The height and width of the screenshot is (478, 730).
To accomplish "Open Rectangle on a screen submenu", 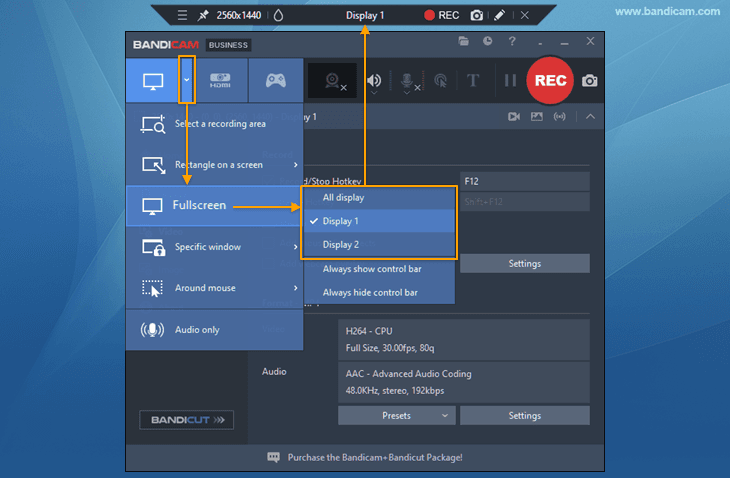I will (215, 165).
